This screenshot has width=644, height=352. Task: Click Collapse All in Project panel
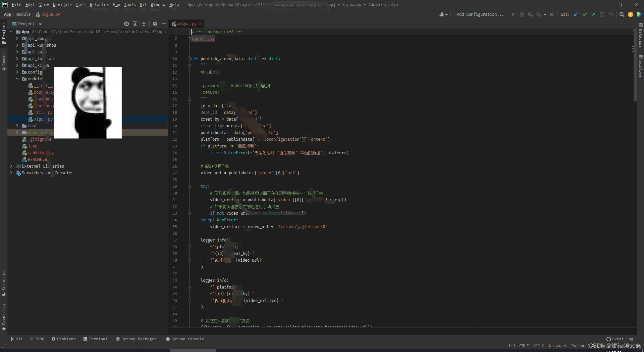point(144,24)
